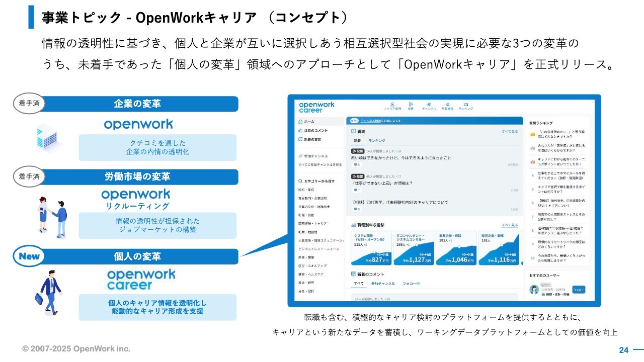Select the ランキング tab under 質問
The height and width of the screenshot is (362, 644).
tap(377, 141)
